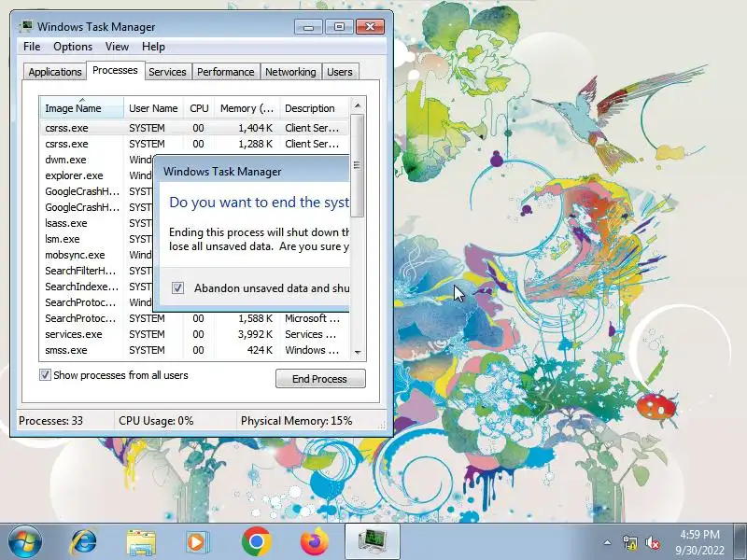Switch to the Networking tab
Viewport: 747px width, 560px height.
click(x=290, y=72)
